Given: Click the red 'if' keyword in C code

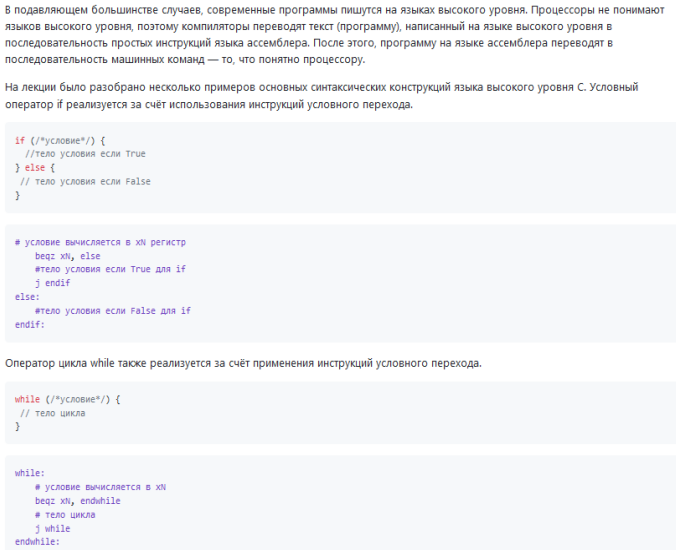Looking at the screenshot, I should click(20, 141).
